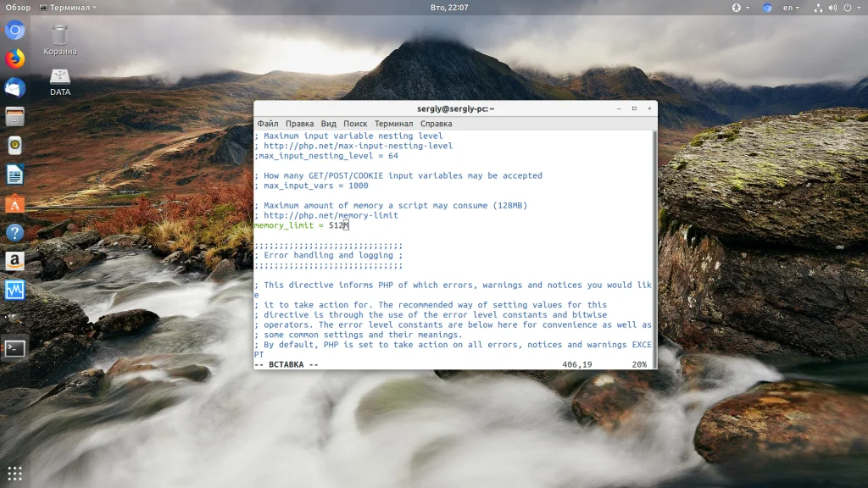This screenshot has height=488, width=868.
Task: Minimize the terminal window
Action: [618, 108]
